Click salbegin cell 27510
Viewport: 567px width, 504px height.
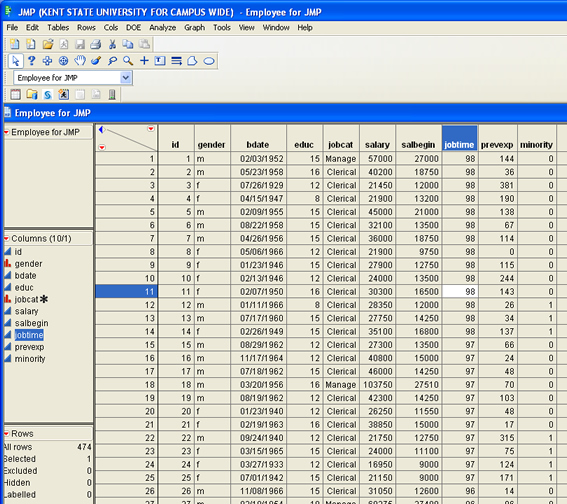tap(418, 384)
